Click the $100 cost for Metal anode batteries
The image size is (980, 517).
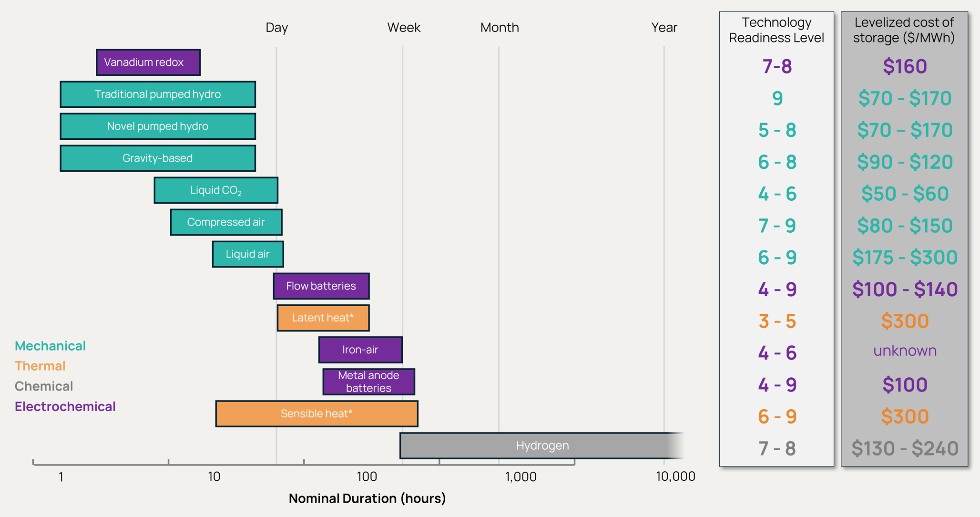(905, 385)
